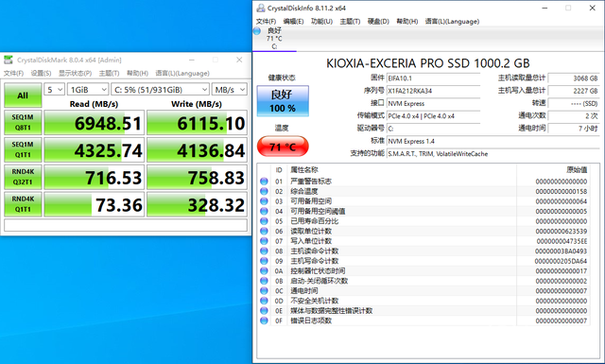Click status orb for attribute 07
Screen dimensions: 605x364
click(264, 241)
